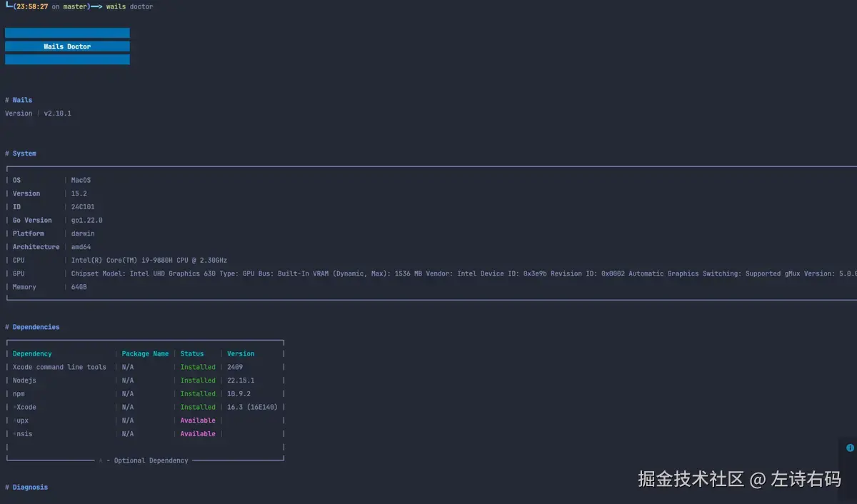Click the '# Wails' section heading

19,100
